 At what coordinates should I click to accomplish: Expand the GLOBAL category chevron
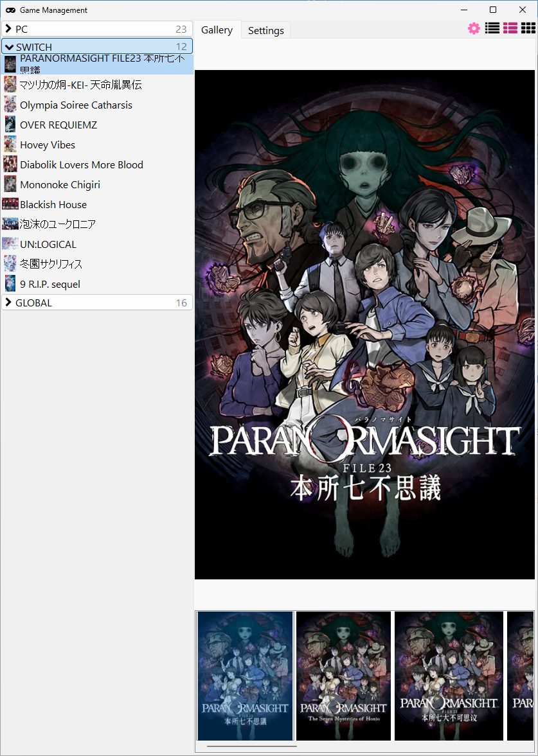[x=8, y=303]
